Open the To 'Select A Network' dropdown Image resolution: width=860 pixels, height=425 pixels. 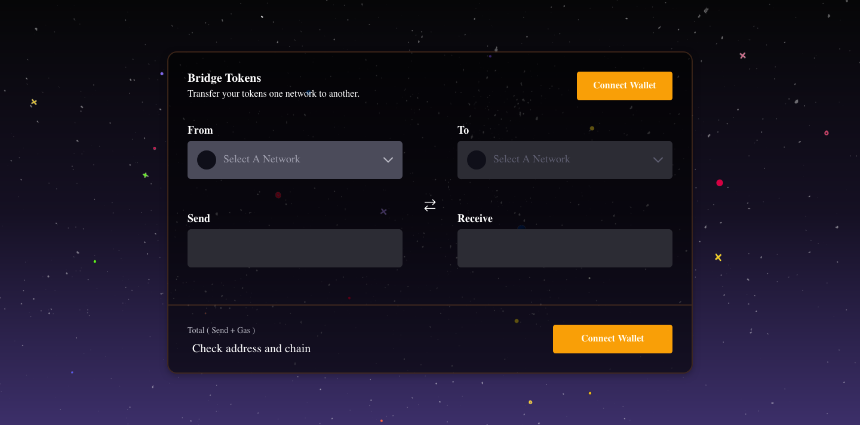564,160
